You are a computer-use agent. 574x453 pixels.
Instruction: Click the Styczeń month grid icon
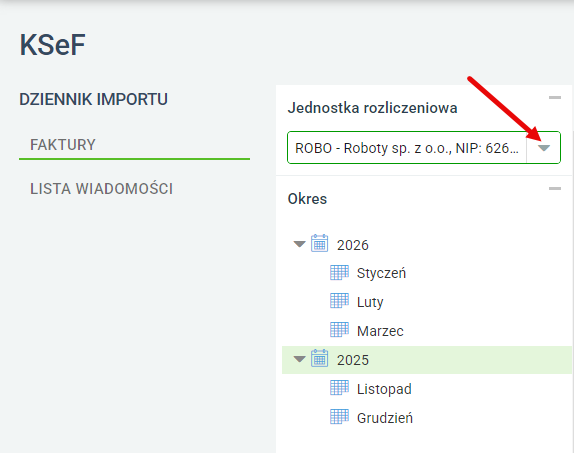tap(339, 272)
